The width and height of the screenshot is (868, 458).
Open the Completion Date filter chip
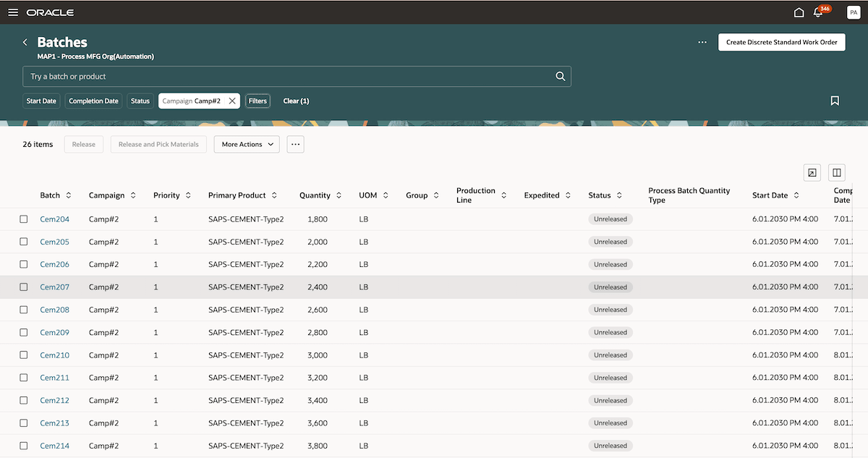click(x=93, y=101)
